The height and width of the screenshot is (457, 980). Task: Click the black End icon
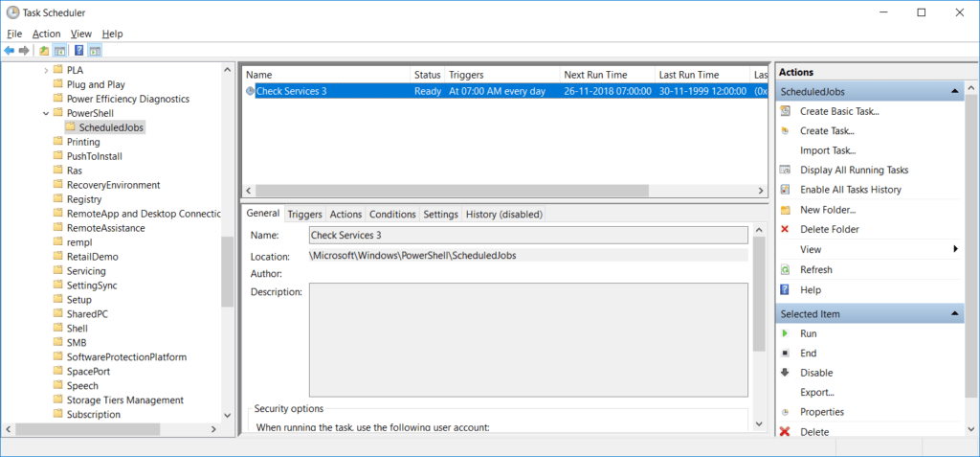tap(786, 354)
